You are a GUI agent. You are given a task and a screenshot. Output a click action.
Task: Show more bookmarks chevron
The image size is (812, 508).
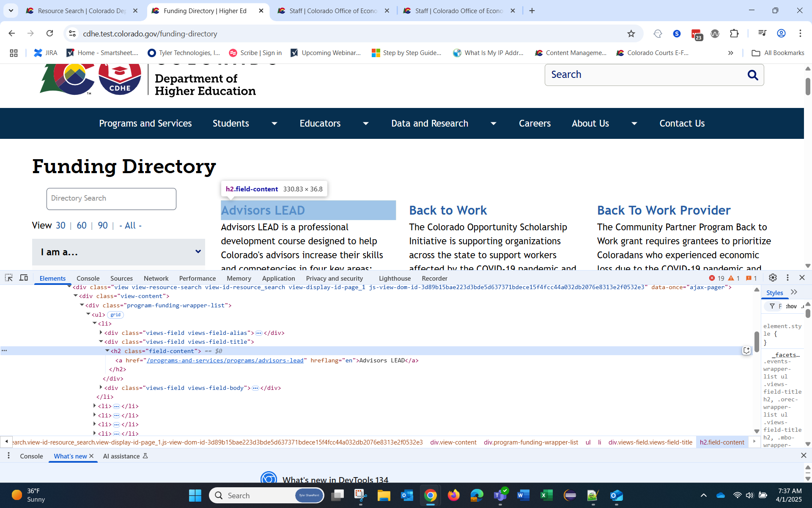pos(731,53)
